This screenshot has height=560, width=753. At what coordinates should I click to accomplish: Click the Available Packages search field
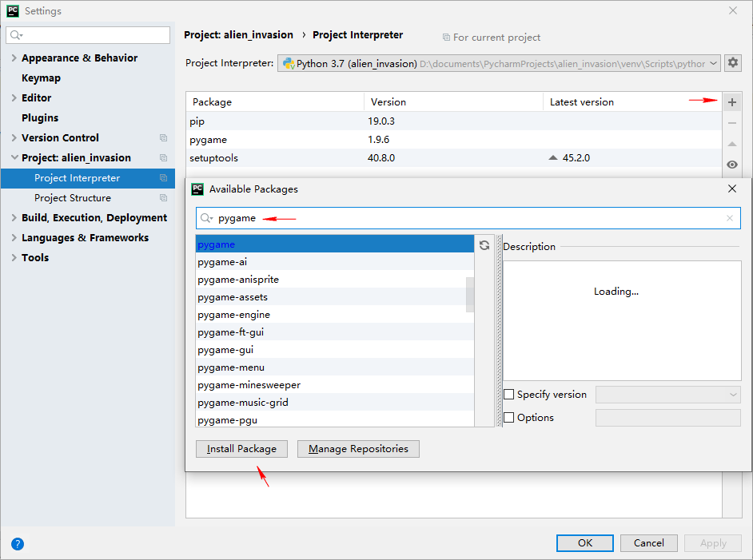(468, 218)
